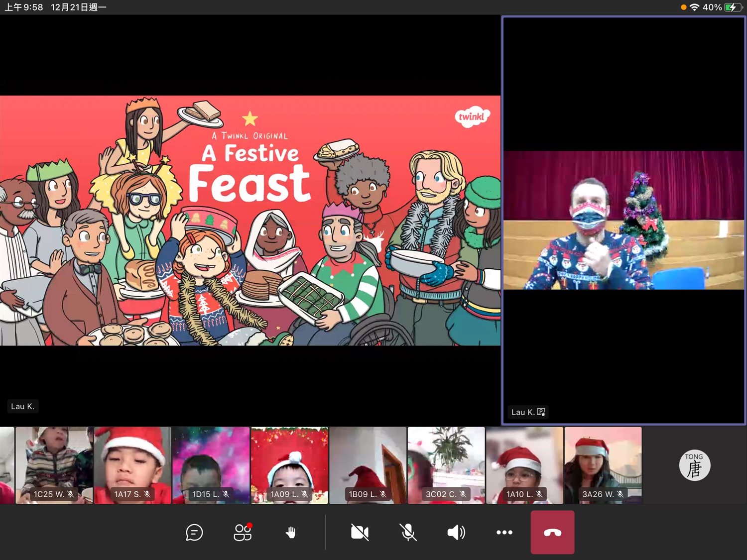Image resolution: width=747 pixels, height=560 pixels.
Task: Select participant 1A17 S. video tile
Action: click(132, 465)
